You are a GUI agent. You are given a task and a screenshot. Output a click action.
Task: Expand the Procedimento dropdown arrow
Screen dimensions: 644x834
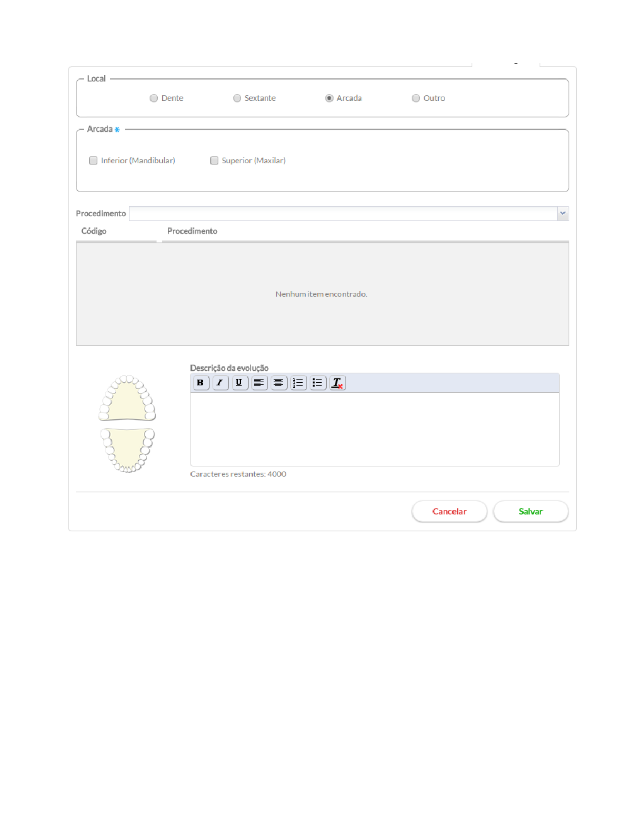[563, 213]
